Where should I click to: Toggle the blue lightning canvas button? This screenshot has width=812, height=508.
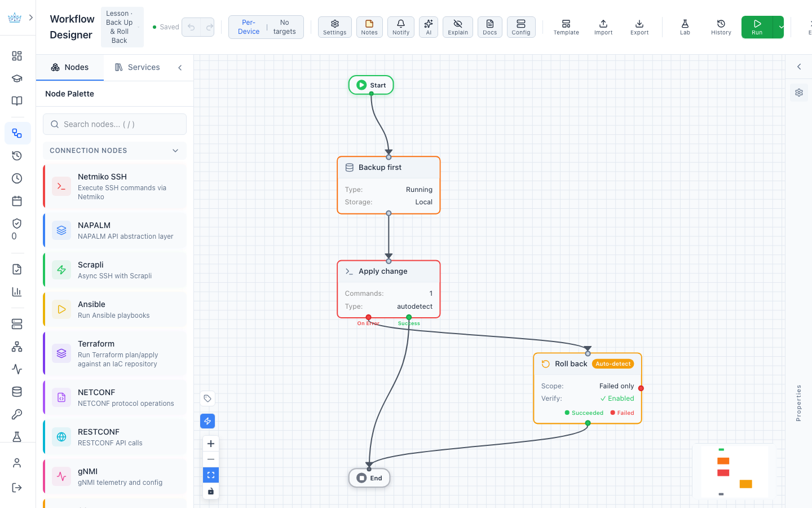pyautogui.click(x=208, y=421)
